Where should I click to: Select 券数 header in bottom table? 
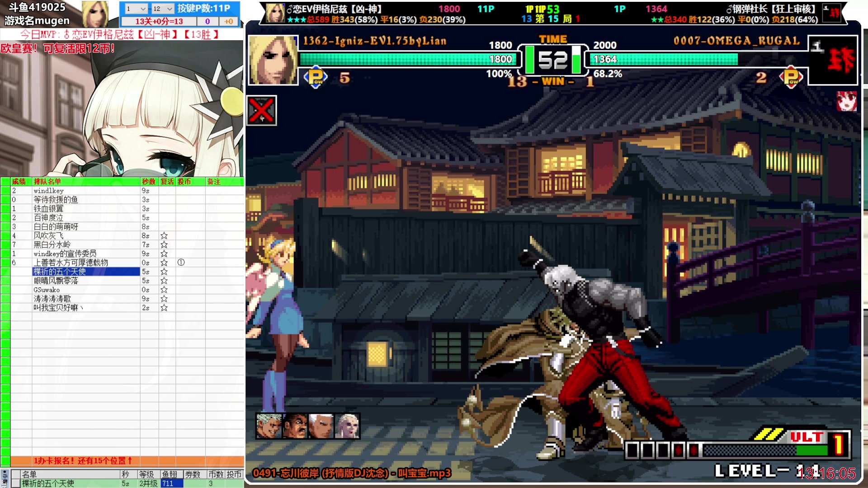tap(193, 474)
